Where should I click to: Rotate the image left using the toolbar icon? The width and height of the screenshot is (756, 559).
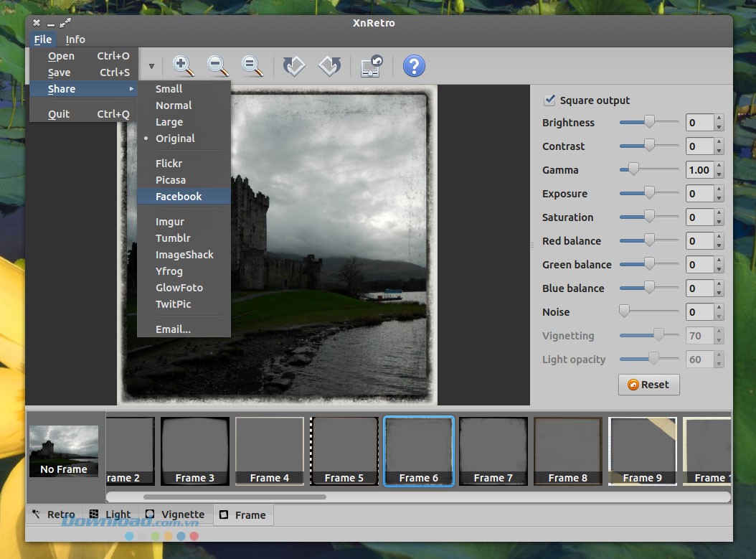294,66
